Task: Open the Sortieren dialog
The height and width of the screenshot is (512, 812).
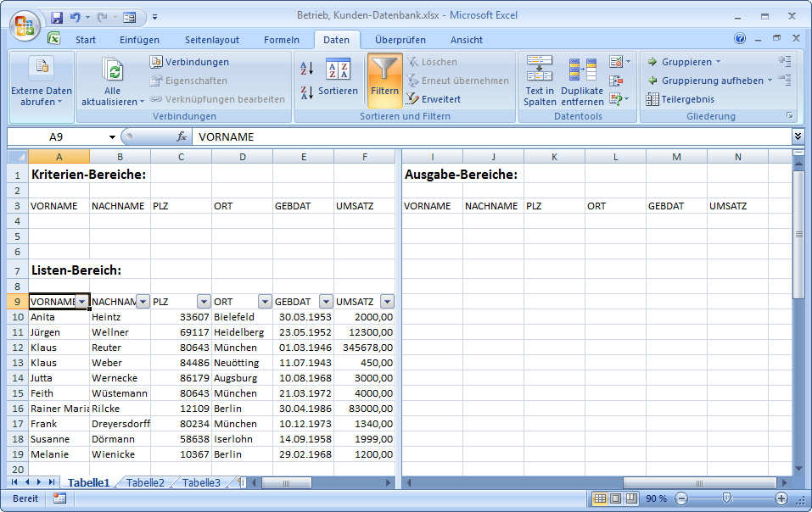Action: coord(339,80)
